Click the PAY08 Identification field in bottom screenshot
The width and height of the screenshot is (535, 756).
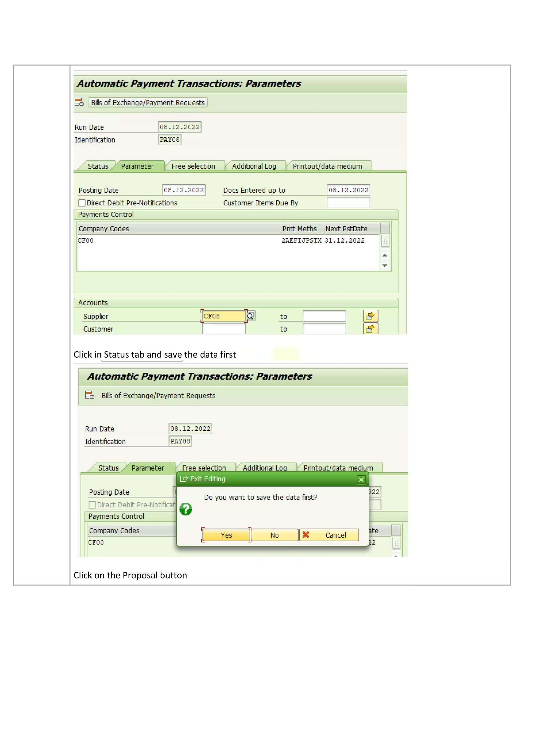pos(180,441)
